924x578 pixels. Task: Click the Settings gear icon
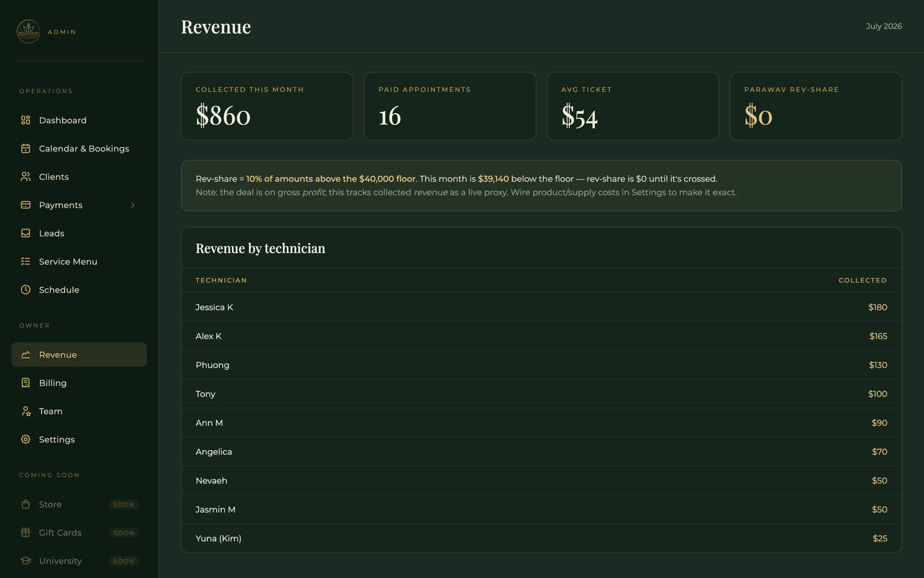tap(25, 440)
